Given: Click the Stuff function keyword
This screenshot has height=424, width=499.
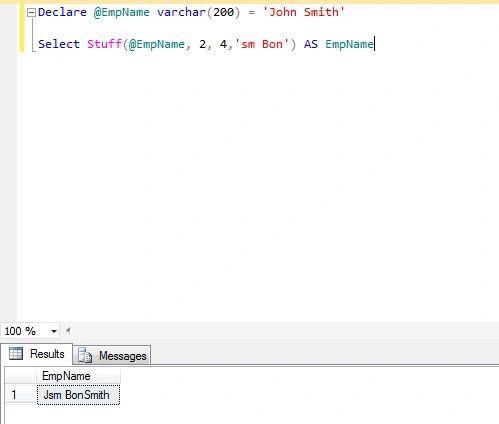Looking at the screenshot, I should 104,44.
